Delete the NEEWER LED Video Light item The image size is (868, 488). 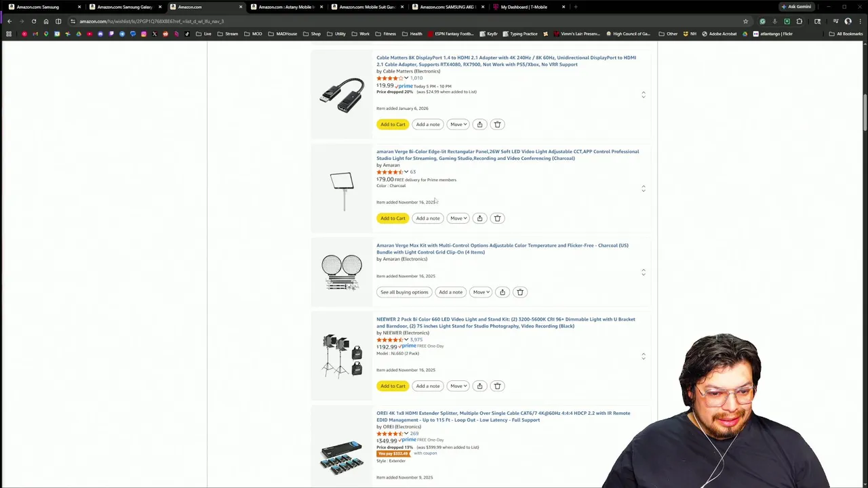coord(497,386)
